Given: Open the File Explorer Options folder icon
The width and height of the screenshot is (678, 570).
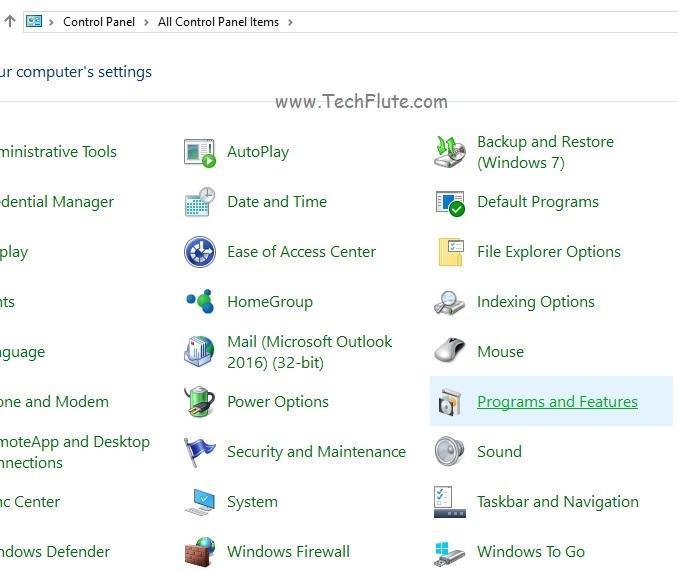Looking at the screenshot, I should [451, 252].
